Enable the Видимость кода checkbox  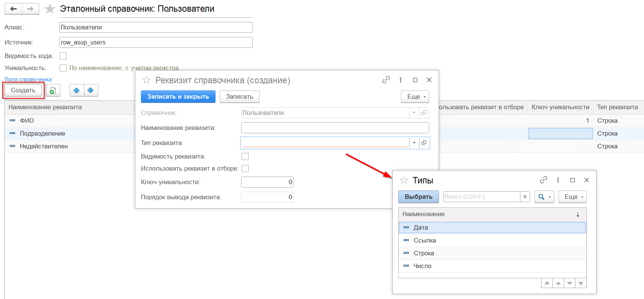coord(63,56)
